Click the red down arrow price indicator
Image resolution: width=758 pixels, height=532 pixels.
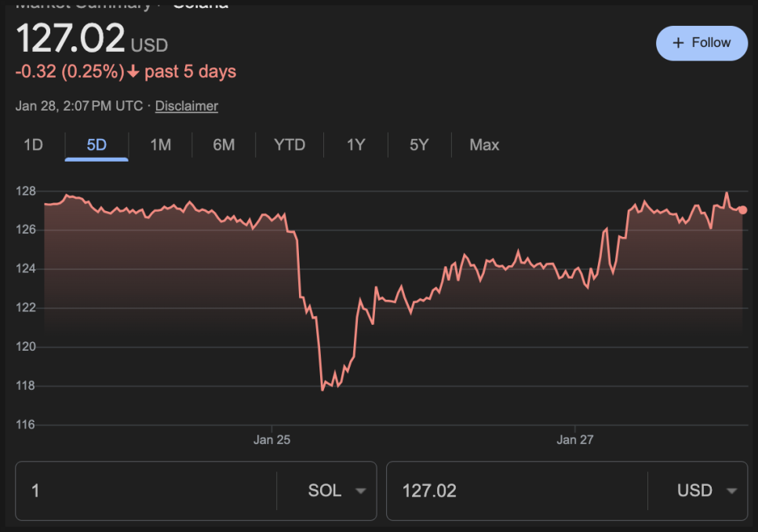133,72
